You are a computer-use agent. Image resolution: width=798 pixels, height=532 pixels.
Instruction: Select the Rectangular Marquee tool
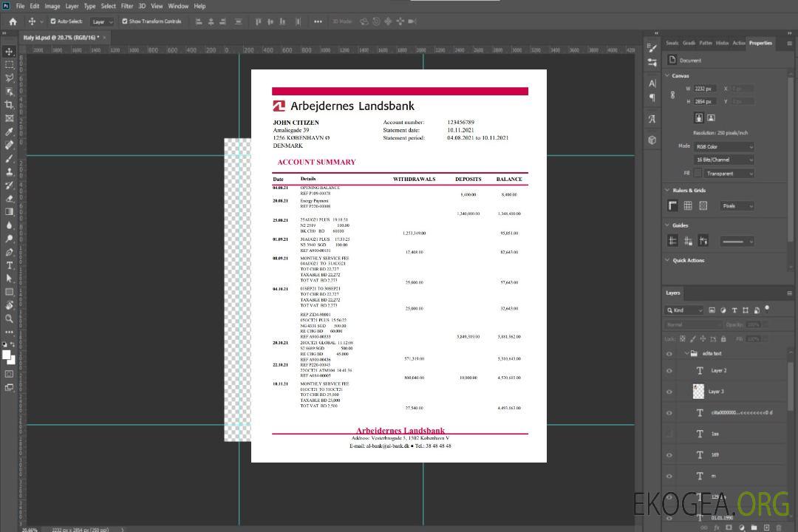pyautogui.click(x=9, y=65)
